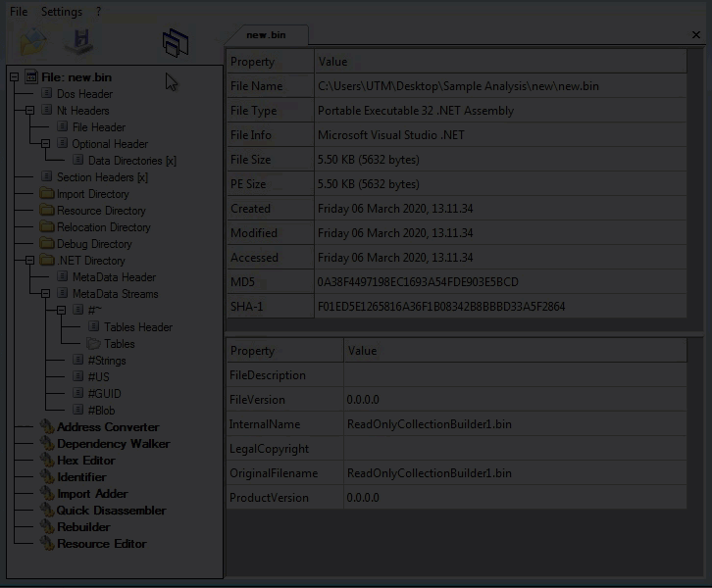
Task: Open the Relocation Directory folder icon
Action: tap(47, 226)
